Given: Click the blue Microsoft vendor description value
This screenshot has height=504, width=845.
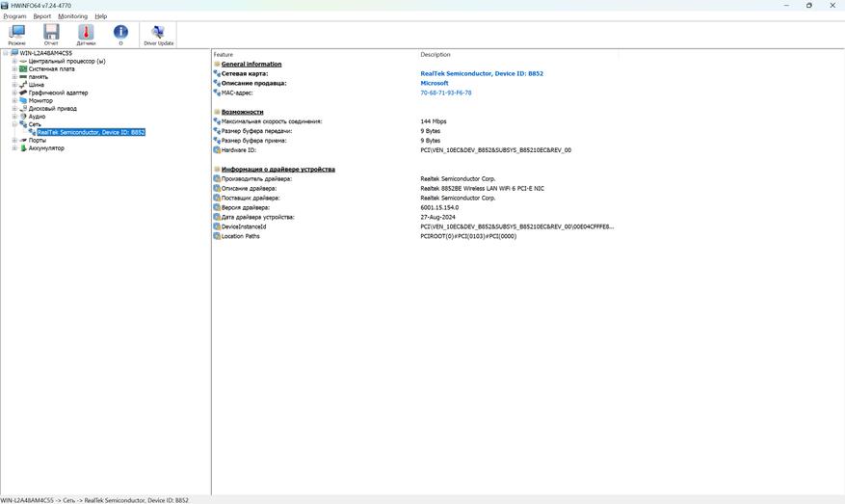Looking at the screenshot, I should (x=435, y=83).
